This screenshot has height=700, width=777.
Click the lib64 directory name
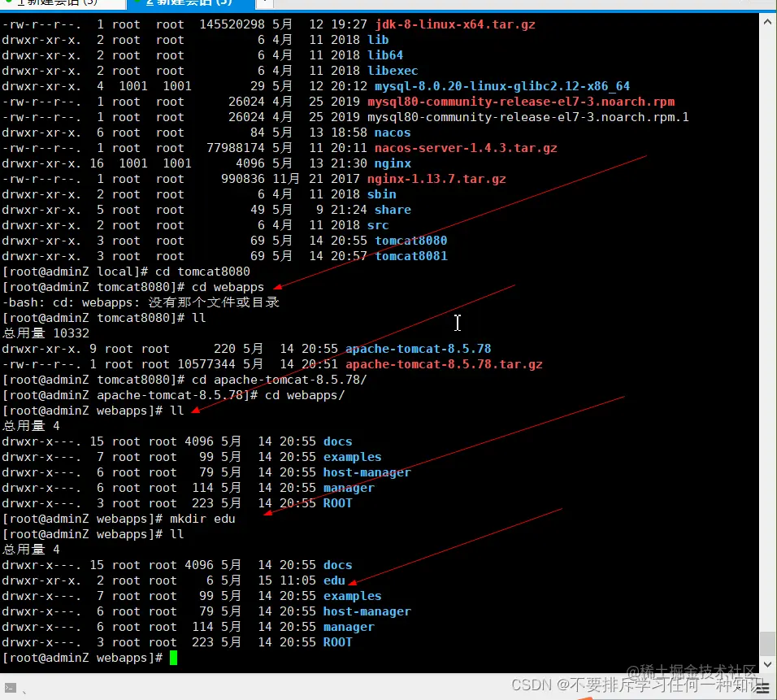point(385,55)
